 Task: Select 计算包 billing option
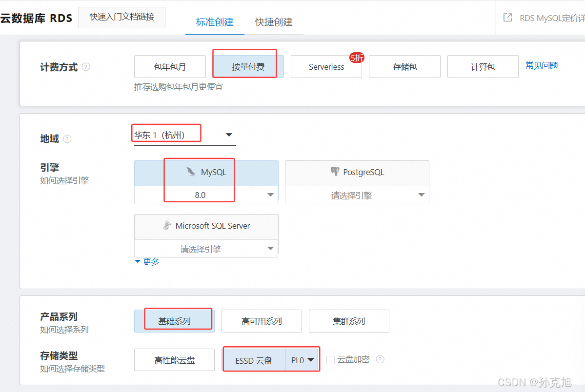pyautogui.click(x=483, y=67)
